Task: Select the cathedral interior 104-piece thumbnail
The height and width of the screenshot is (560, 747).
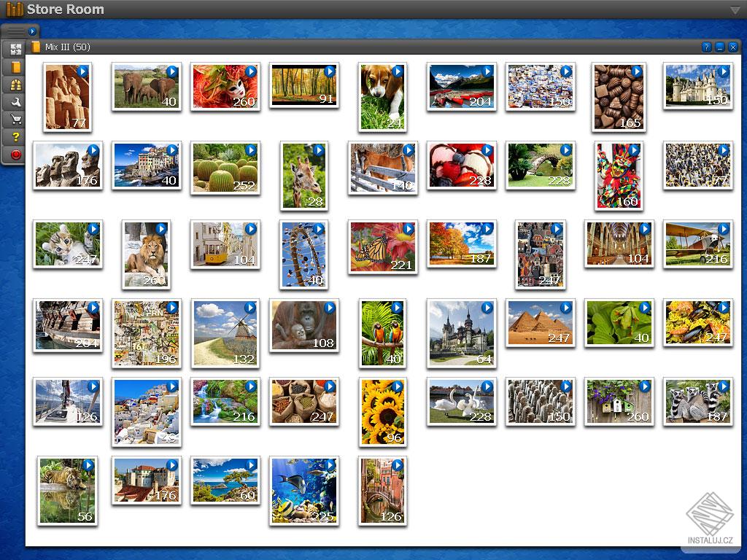Action: tap(619, 244)
